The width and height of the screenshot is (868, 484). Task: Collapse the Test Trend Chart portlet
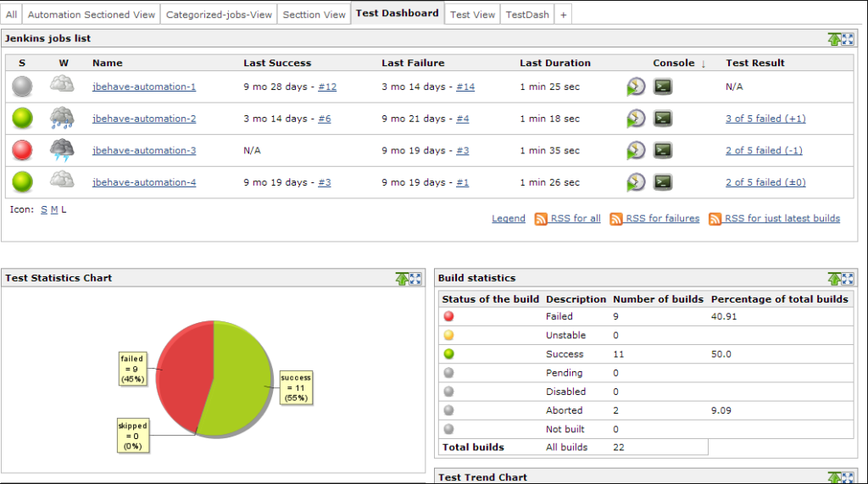pyautogui.click(x=834, y=477)
